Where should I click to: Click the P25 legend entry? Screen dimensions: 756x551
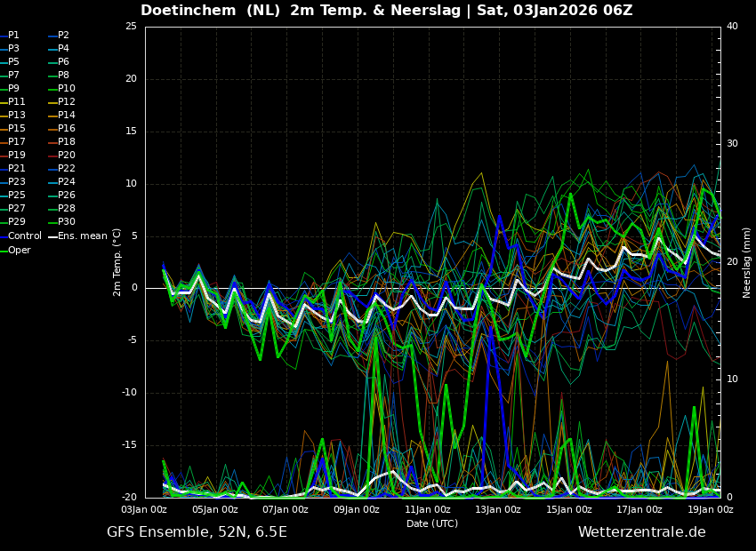click(12, 195)
